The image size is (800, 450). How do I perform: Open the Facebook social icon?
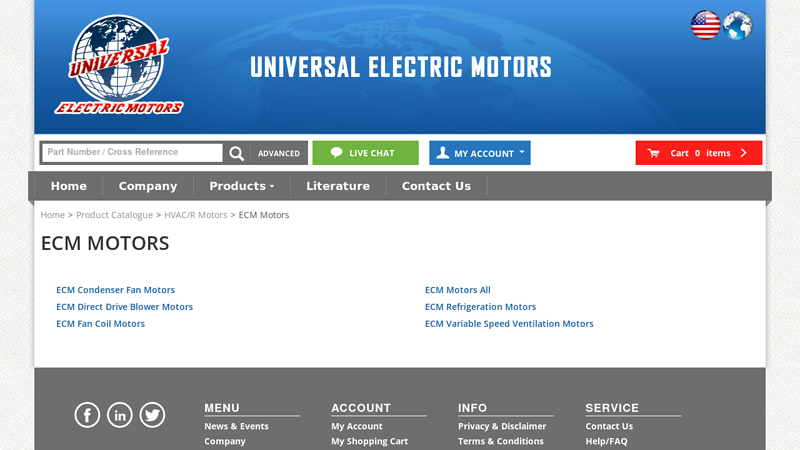tap(87, 415)
